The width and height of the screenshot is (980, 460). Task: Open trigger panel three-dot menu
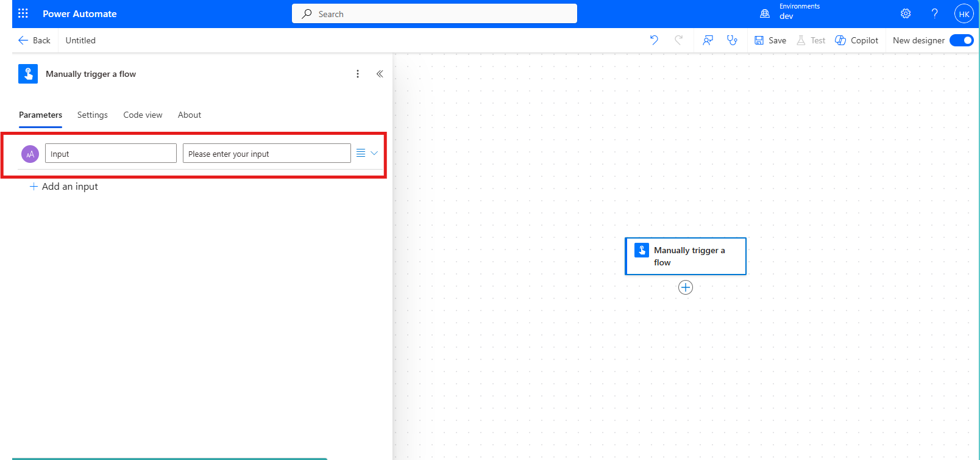pos(358,74)
